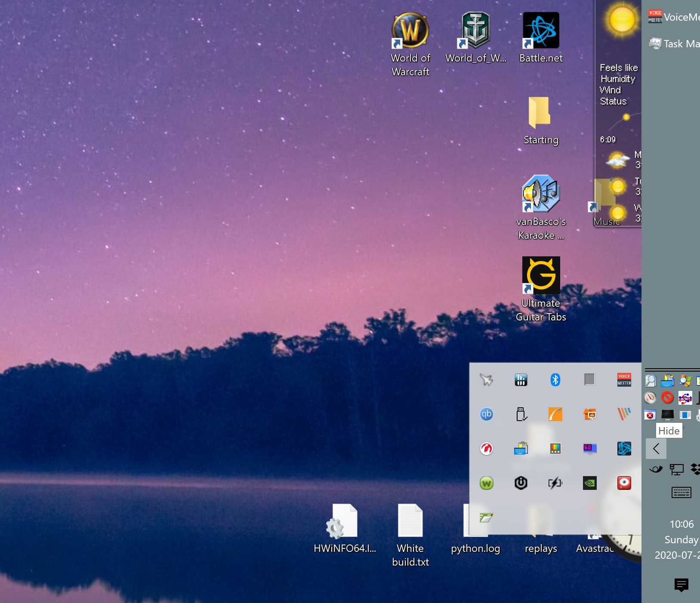Open the Action Center notifications icon

click(x=681, y=585)
